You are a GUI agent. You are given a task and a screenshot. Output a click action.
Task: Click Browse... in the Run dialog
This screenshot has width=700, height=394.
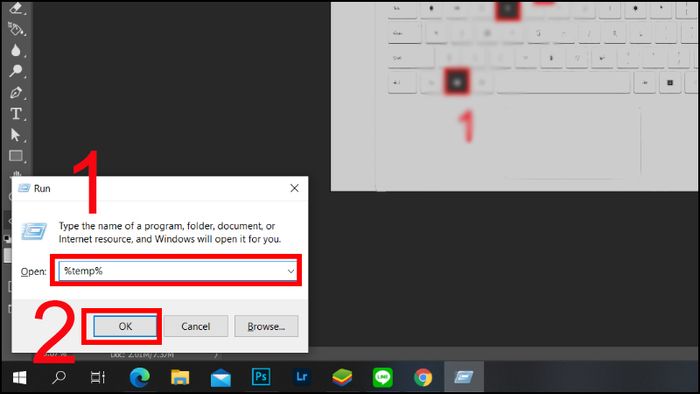click(x=266, y=326)
